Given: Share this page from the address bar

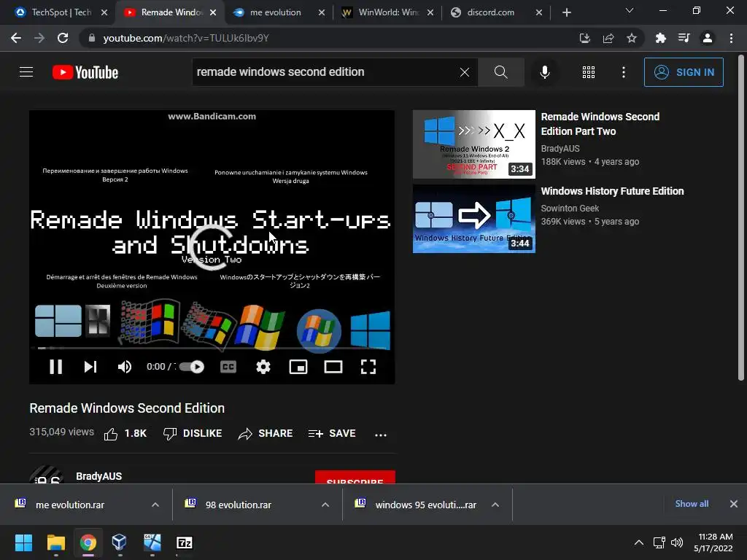Looking at the screenshot, I should [608, 38].
